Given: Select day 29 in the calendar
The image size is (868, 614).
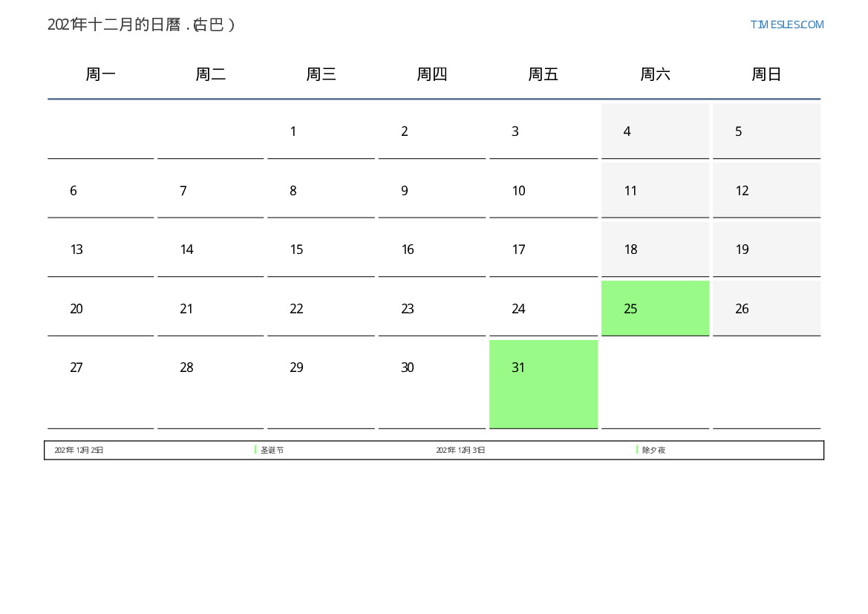Looking at the screenshot, I should click(321, 385).
